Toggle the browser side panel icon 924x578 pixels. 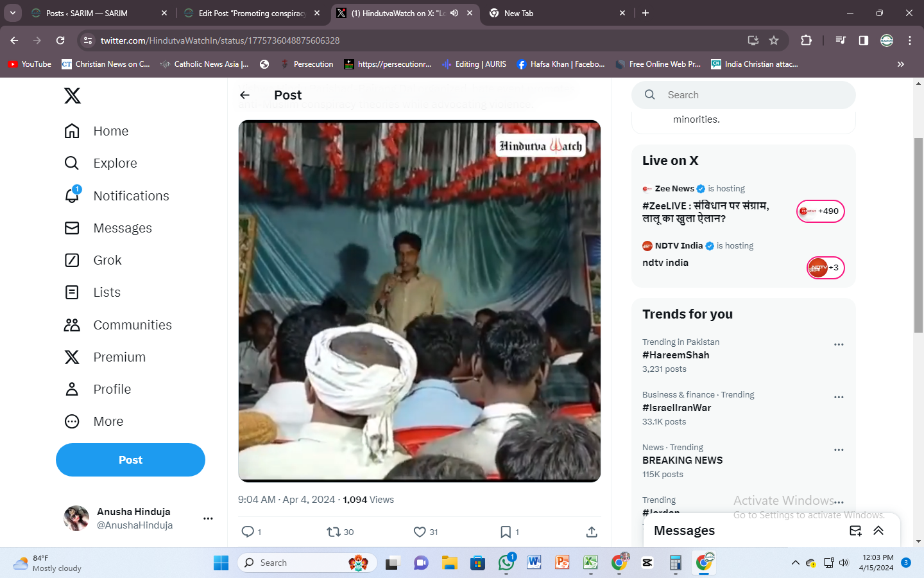[864, 40]
